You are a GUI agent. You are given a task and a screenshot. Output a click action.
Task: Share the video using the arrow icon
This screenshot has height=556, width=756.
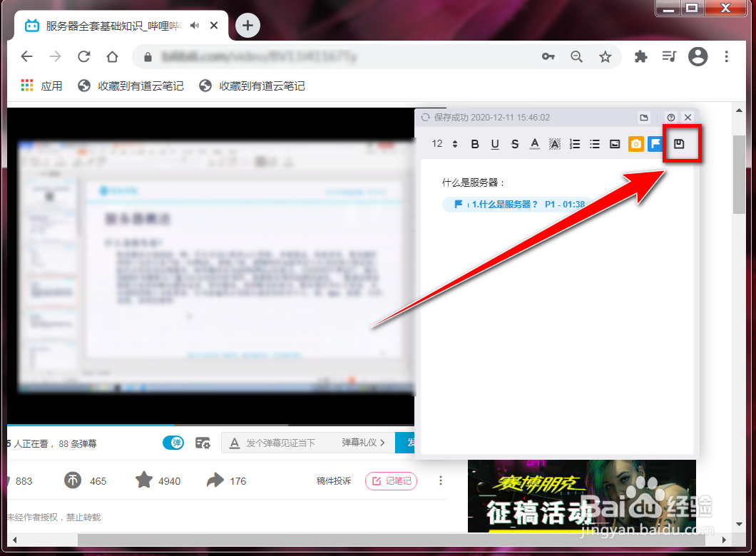tap(214, 480)
